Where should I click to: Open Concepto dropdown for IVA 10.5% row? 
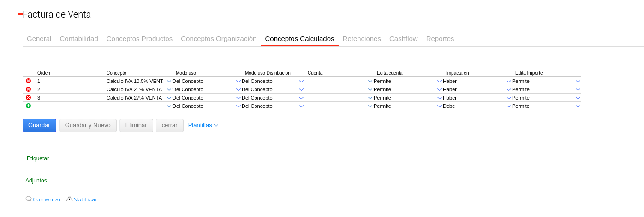[x=169, y=81]
